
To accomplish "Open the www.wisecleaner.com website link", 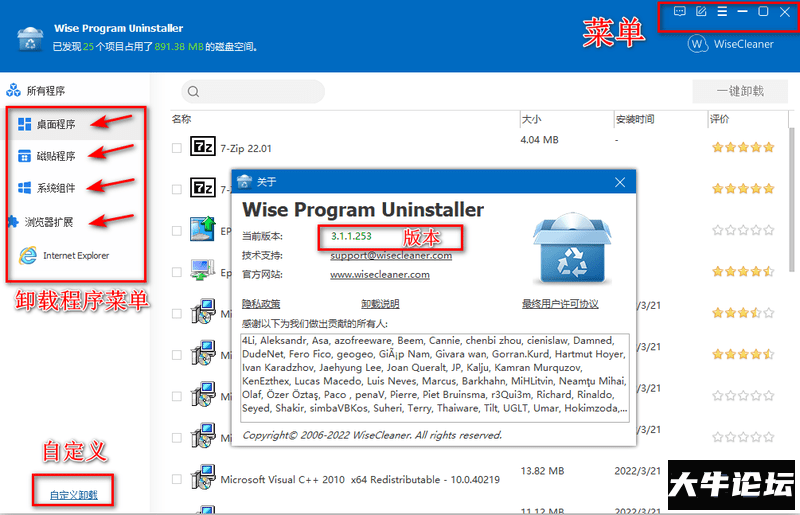I will (x=380, y=275).
